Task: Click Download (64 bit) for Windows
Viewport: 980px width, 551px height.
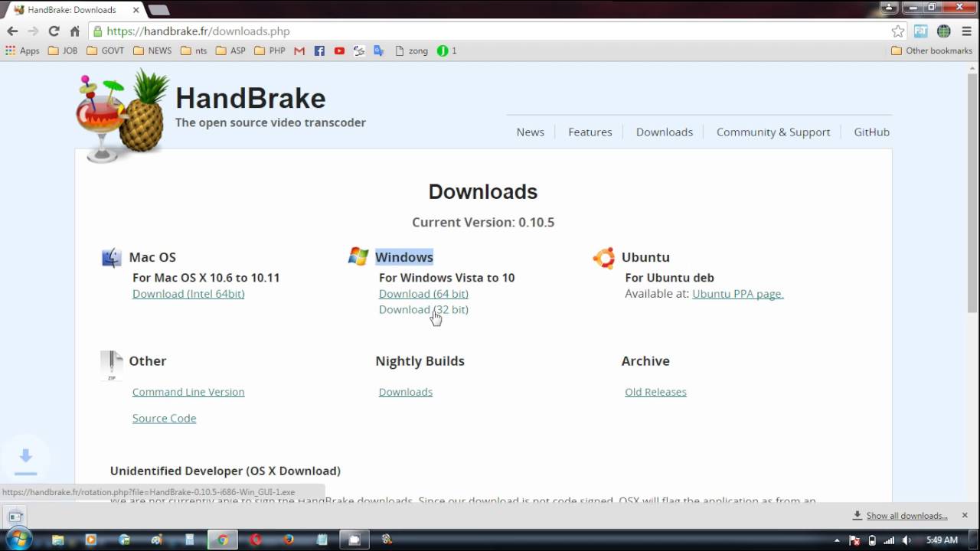Action: [x=423, y=294]
